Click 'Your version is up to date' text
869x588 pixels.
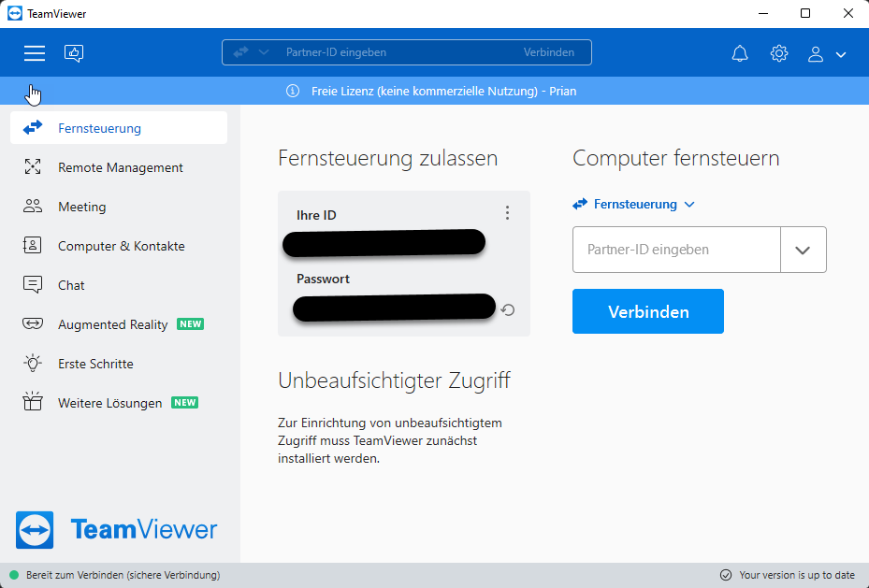click(797, 575)
